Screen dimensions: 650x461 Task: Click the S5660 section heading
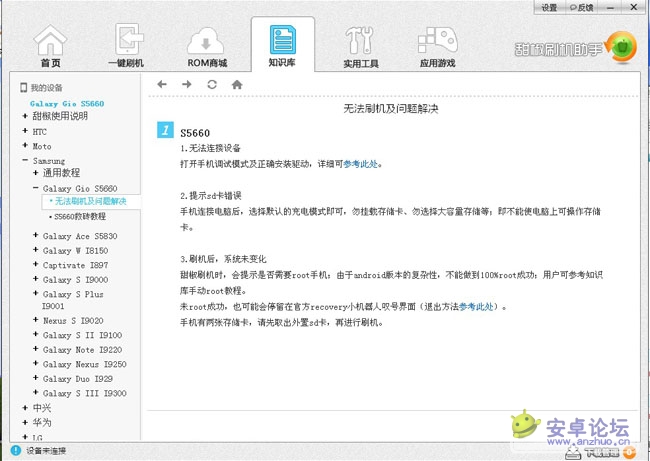pos(195,133)
